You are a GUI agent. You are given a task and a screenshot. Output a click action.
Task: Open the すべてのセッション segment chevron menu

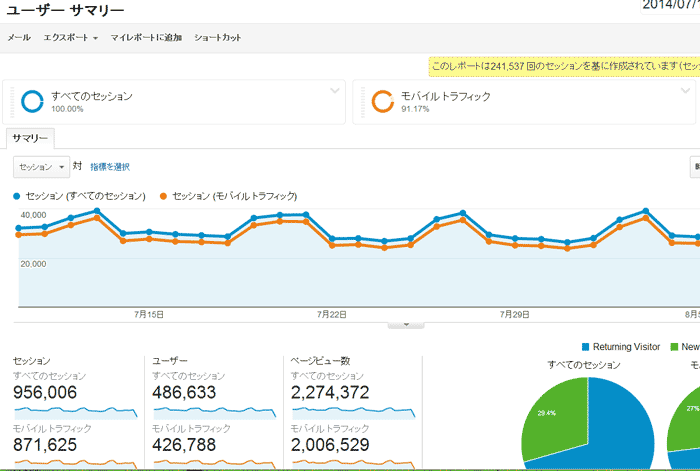click(335, 91)
